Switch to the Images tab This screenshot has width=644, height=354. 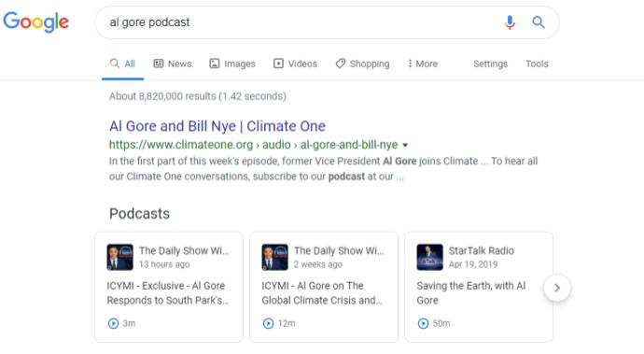point(232,64)
